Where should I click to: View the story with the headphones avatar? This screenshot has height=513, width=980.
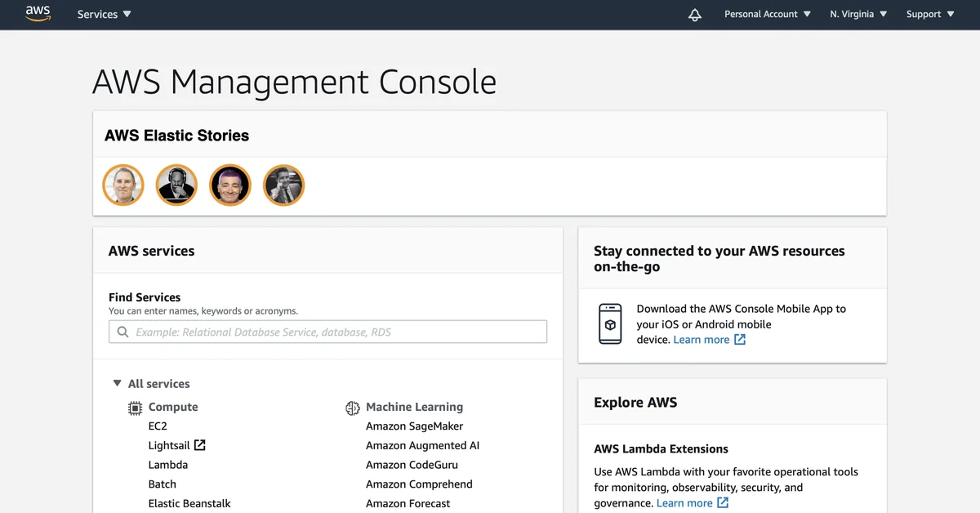pos(176,185)
